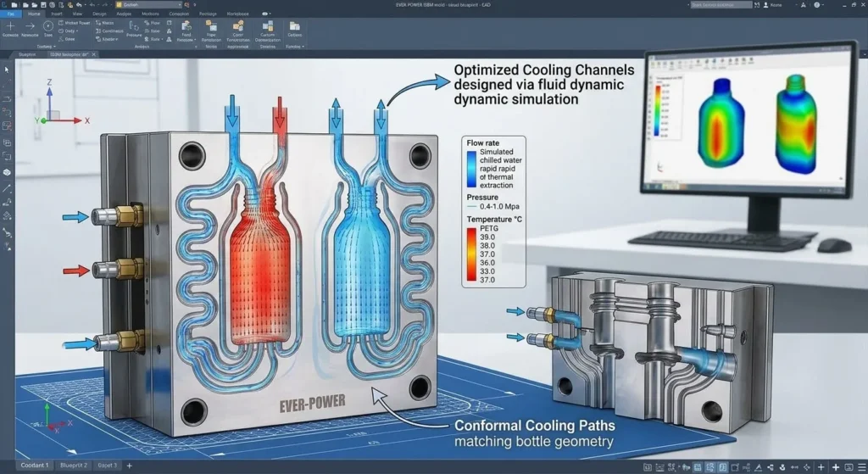Open the View ribbon tab
The image size is (868, 474).
pos(77,14)
